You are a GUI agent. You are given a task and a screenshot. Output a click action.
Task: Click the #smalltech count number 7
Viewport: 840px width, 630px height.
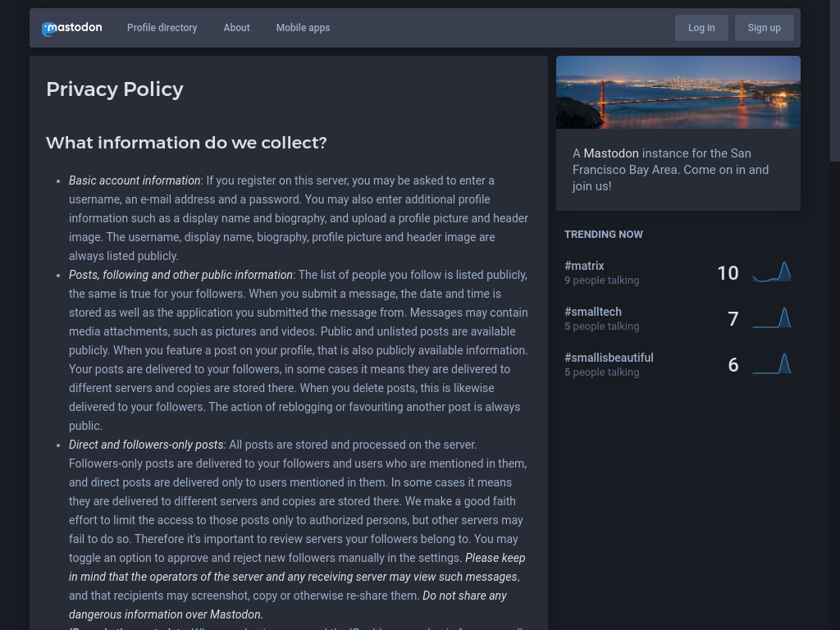pyautogui.click(x=733, y=319)
